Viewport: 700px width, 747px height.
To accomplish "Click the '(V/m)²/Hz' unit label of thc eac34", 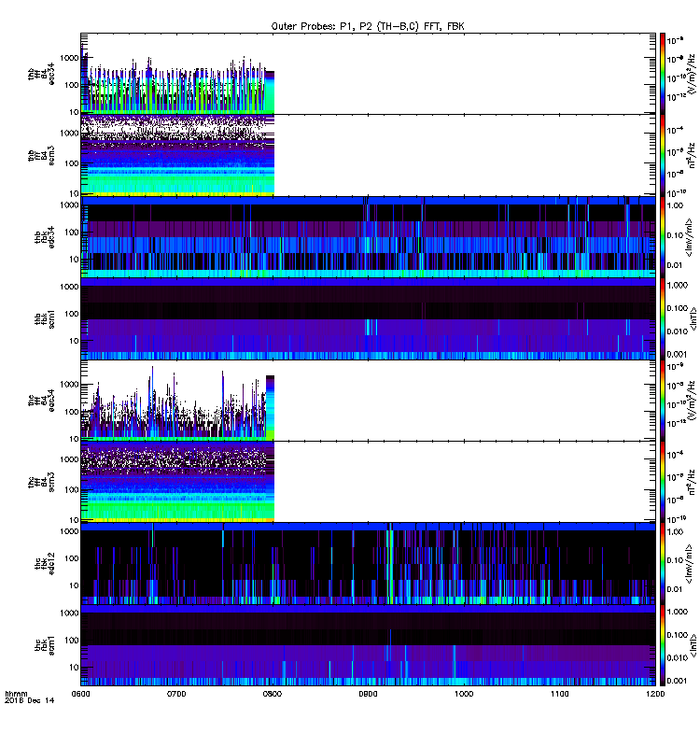I will click(x=692, y=401).
